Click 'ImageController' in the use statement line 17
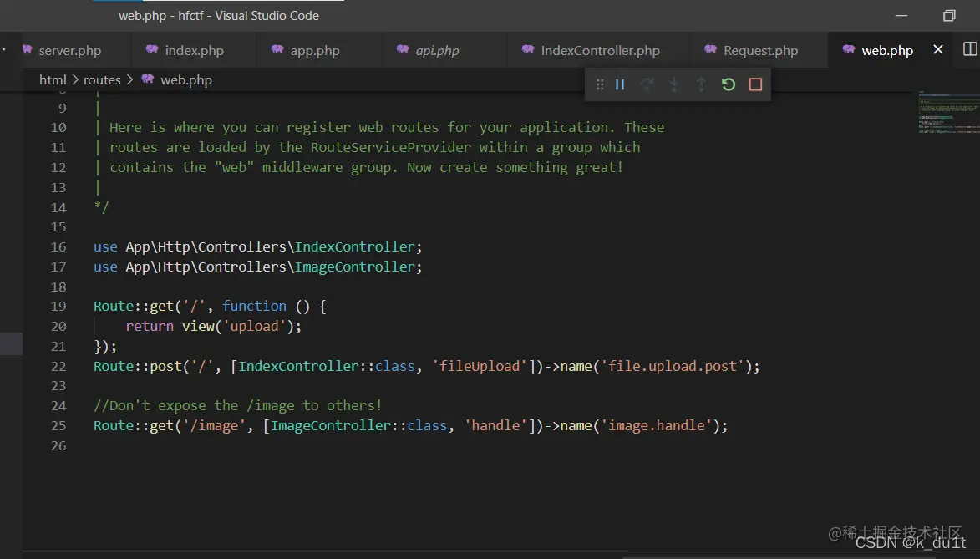The width and height of the screenshot is (980, 559). click(x=354, y=267)
